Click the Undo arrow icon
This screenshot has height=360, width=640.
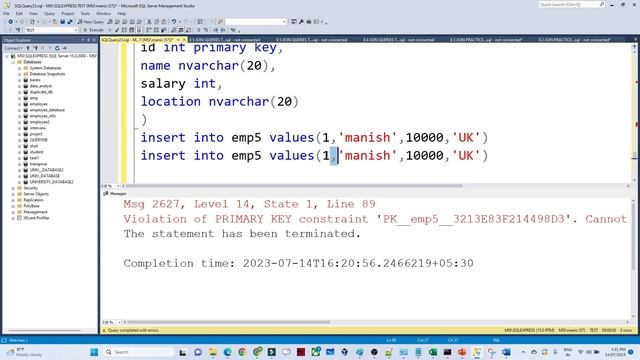174,22
